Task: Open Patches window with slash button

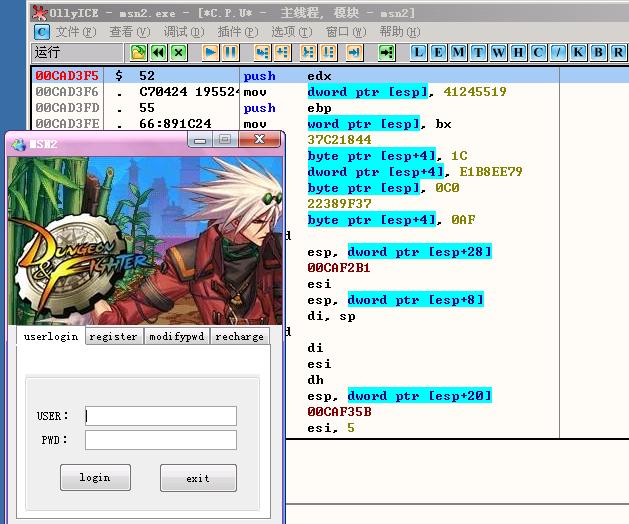Action: click(x=558, y=53)
